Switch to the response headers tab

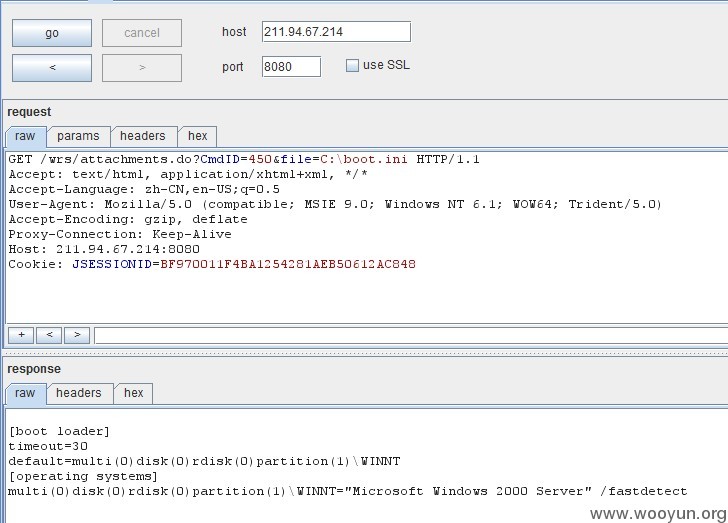click(79, 393)
